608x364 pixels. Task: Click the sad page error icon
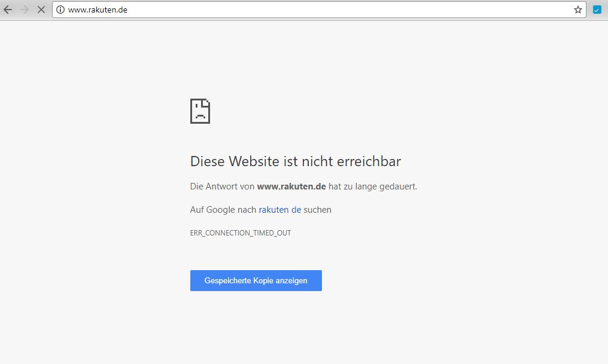click(x=200, y=111)
